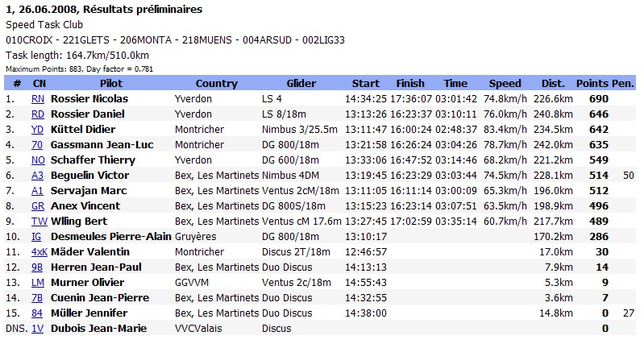This screenshot has width=644, height=344.
Task: Click the 9B competitor link
Action: pyautogui.click(x=37, y=267)
